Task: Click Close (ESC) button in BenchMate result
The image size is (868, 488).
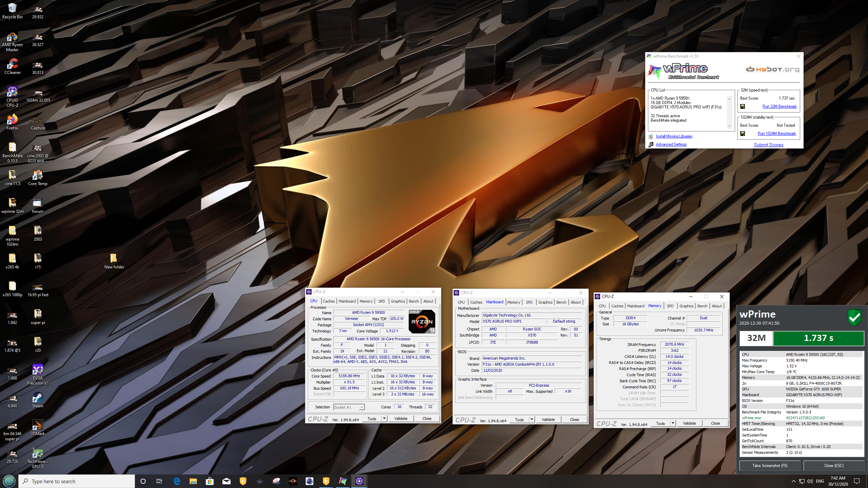Action: (x=834, y=465)
